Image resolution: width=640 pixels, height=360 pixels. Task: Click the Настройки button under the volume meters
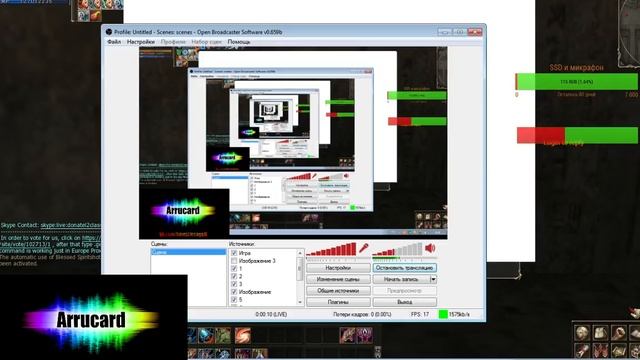pos(338,268)
